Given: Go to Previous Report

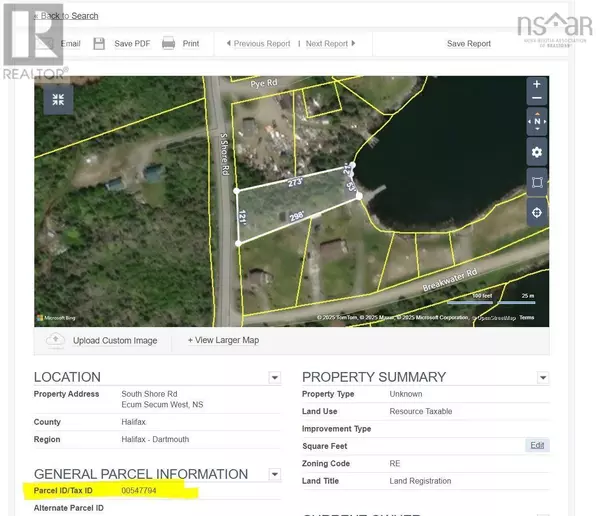Looking at the screenshot, I should 258,44.
